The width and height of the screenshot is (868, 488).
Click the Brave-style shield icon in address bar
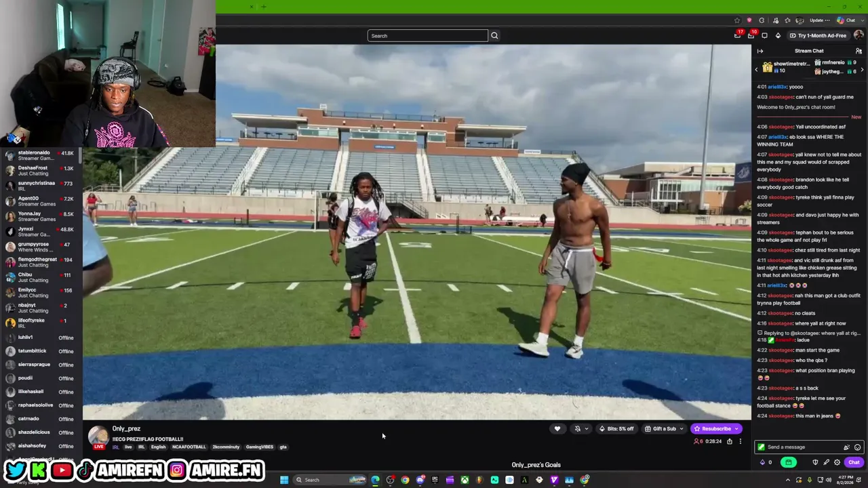749,20
